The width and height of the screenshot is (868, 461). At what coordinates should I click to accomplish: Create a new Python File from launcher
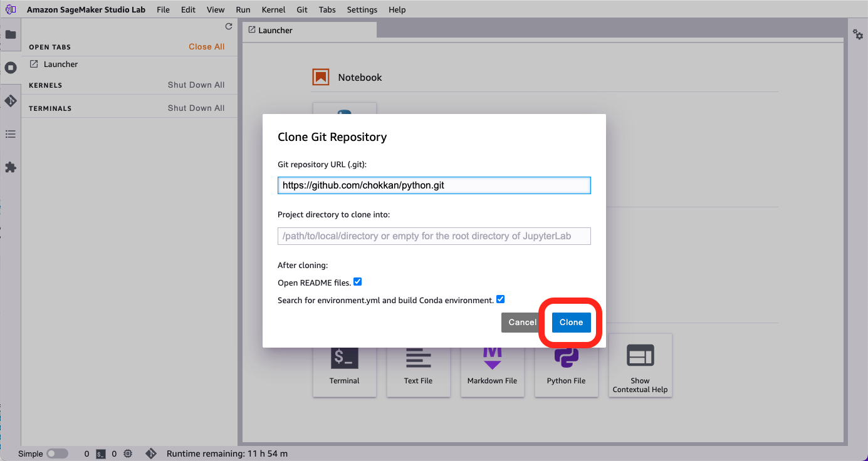[x=567, y=365]
